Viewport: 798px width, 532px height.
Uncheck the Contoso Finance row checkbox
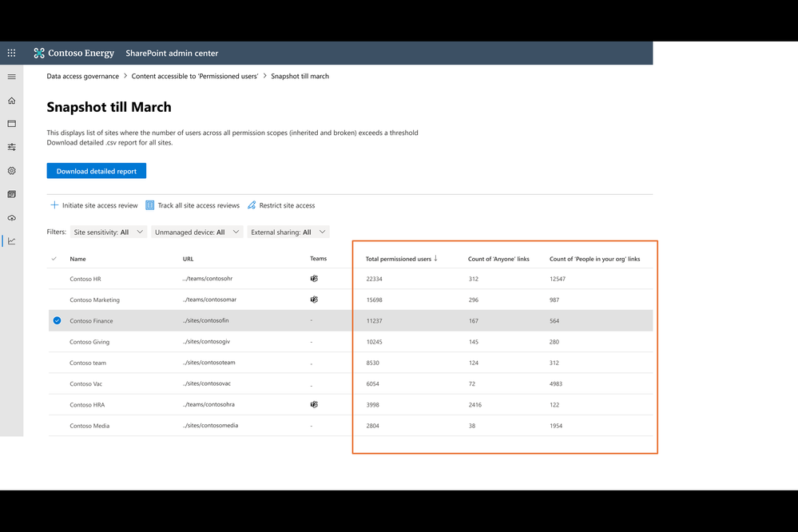(57, 321)
